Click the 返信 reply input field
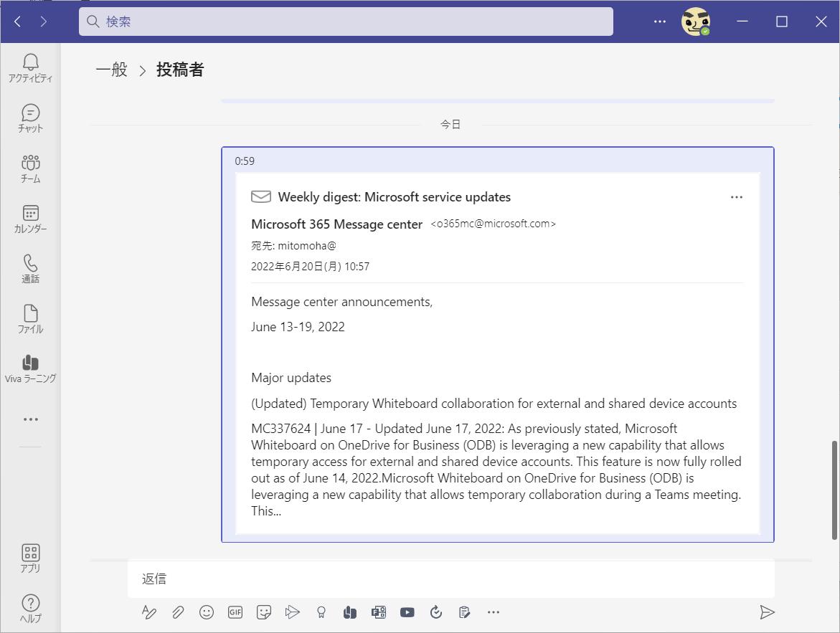Screen dimensions: 840x633 (x=451, y=579)
